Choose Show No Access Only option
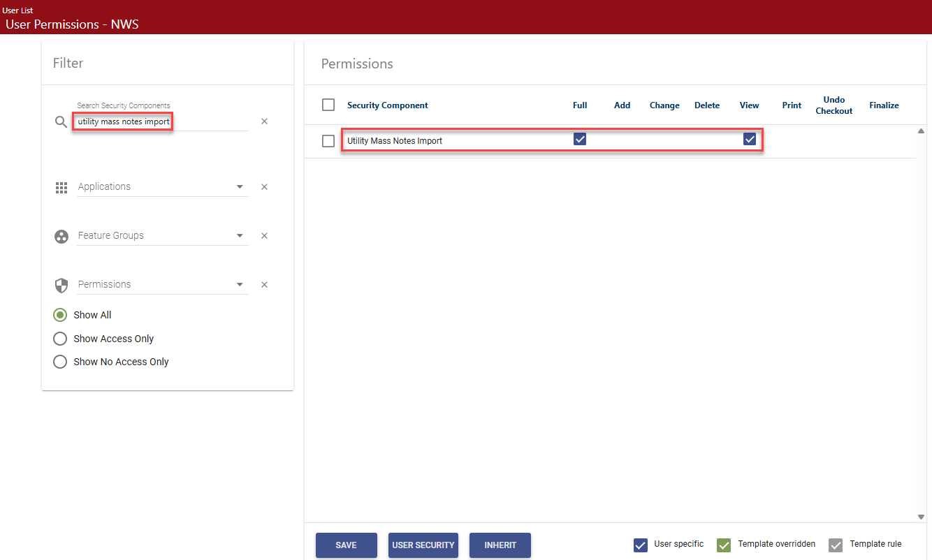 point(61,362)
